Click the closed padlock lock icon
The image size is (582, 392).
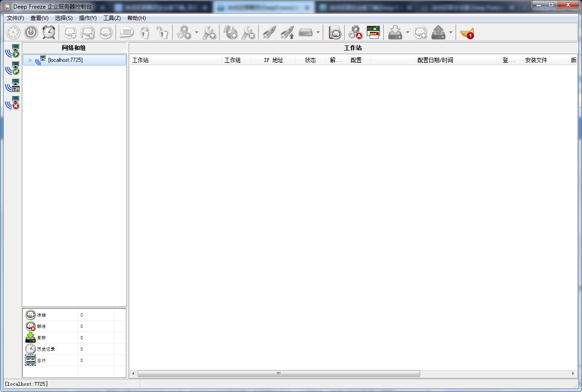pyautogui.click(x=145, y=32)
